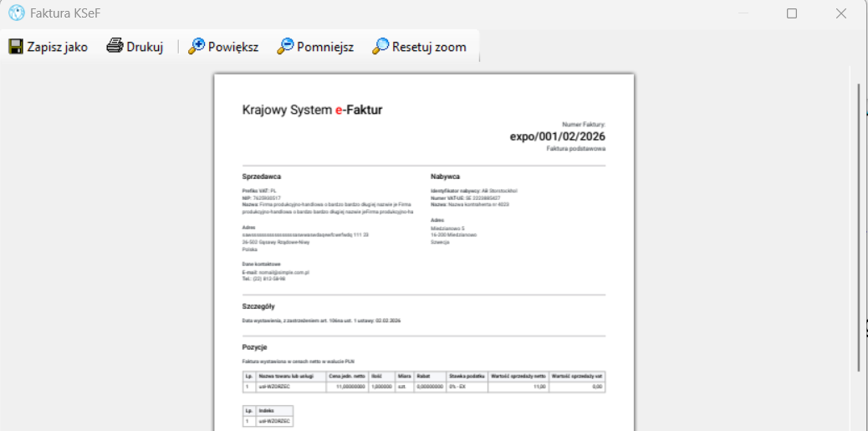Viewport: 868px width, 431px height.
Task: Click the buyer address Miedzianowo 5
Action: [x=447, y=228]
